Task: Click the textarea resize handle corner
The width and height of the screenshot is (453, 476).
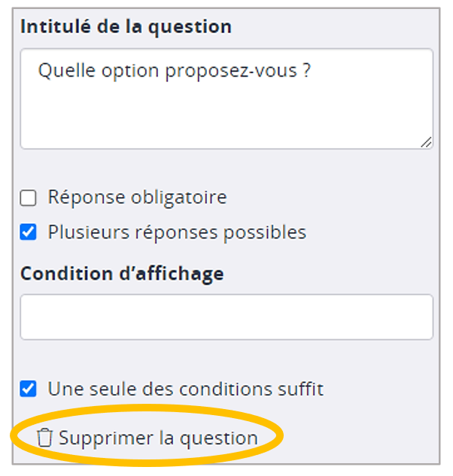Action: pyautogui.click(x=426, y=141)
